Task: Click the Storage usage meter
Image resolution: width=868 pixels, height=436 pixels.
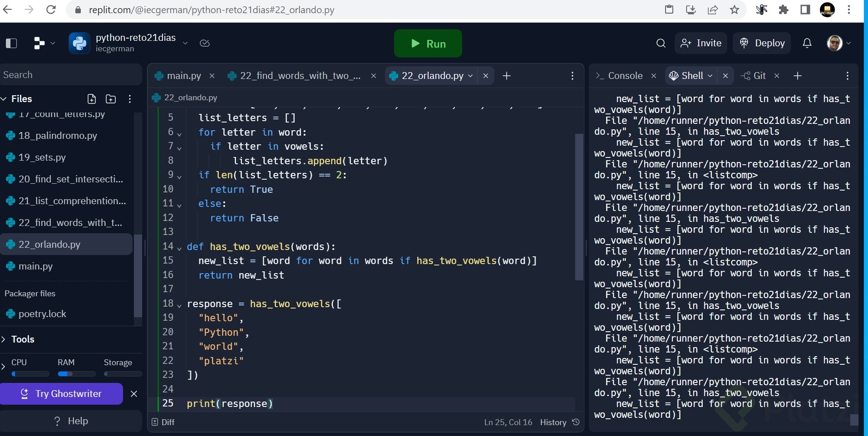Action: click(123, 374)
